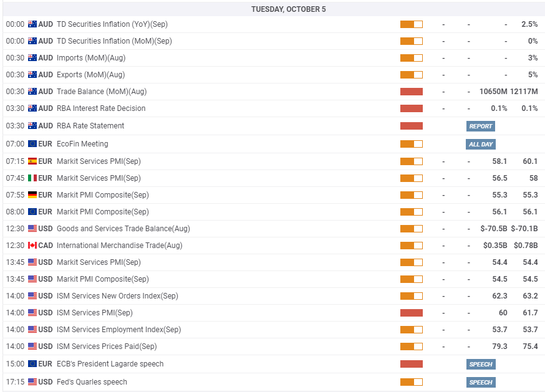Click the orange impact bar for International Merchandise Trade
The width and height of the screenshot is (545, 392).
click(x=412, y=246)
